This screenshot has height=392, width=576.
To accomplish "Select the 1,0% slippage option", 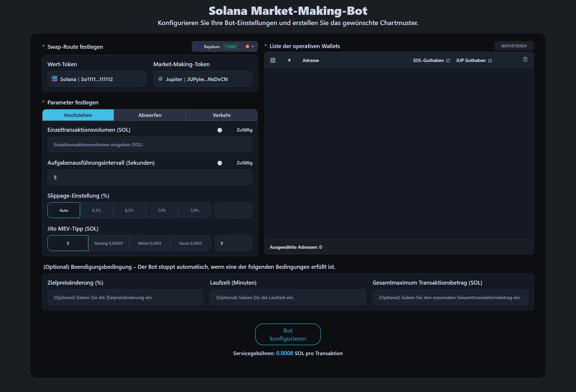I will pyautogui.click(x=162, y=210).
